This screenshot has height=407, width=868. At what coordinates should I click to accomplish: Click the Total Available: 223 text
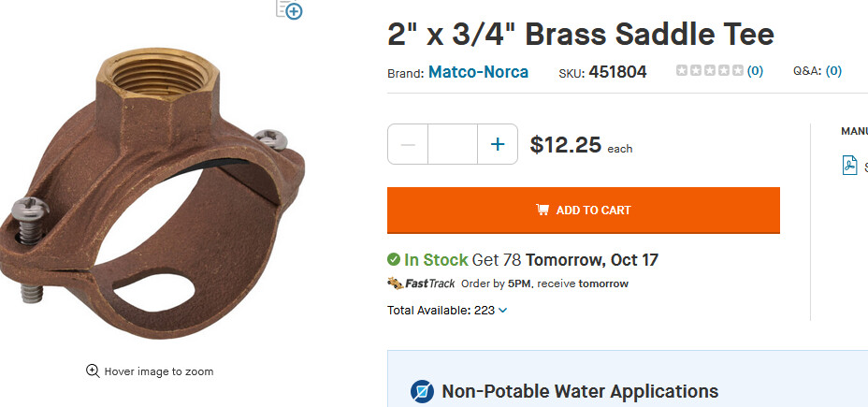click(441, 311)
